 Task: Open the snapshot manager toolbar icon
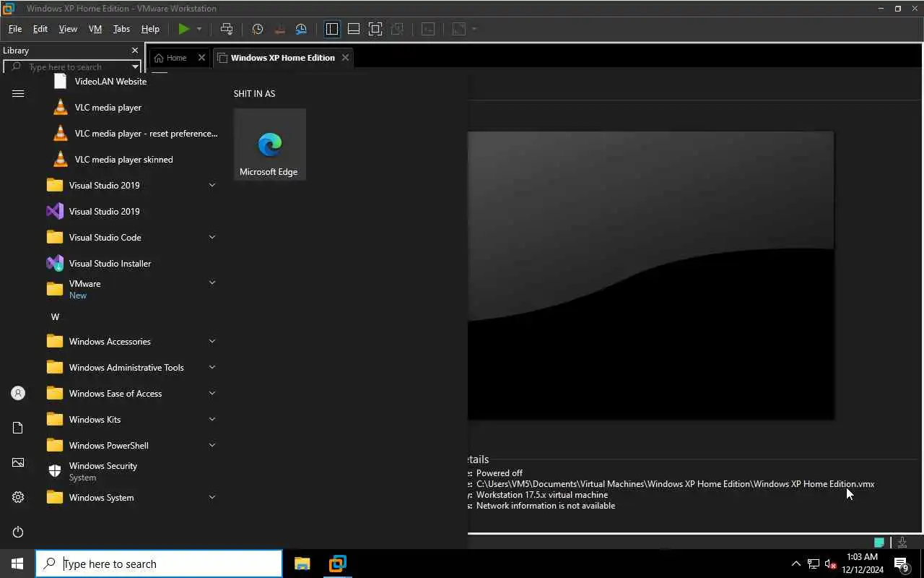click(302, 29)
